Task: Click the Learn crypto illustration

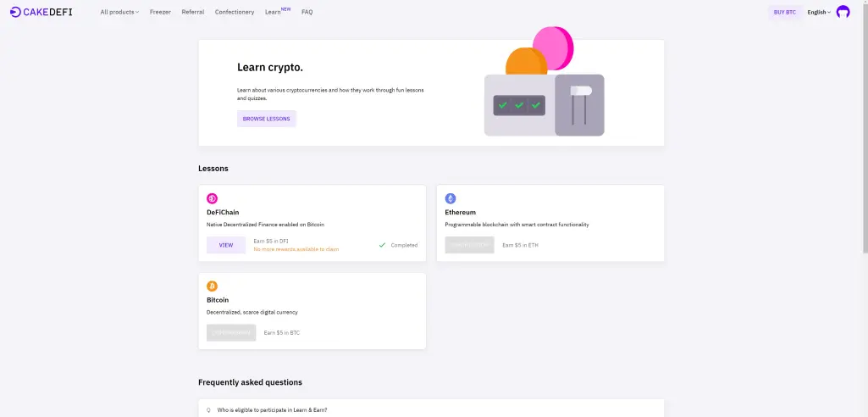Action: click(x=545, y=81)
